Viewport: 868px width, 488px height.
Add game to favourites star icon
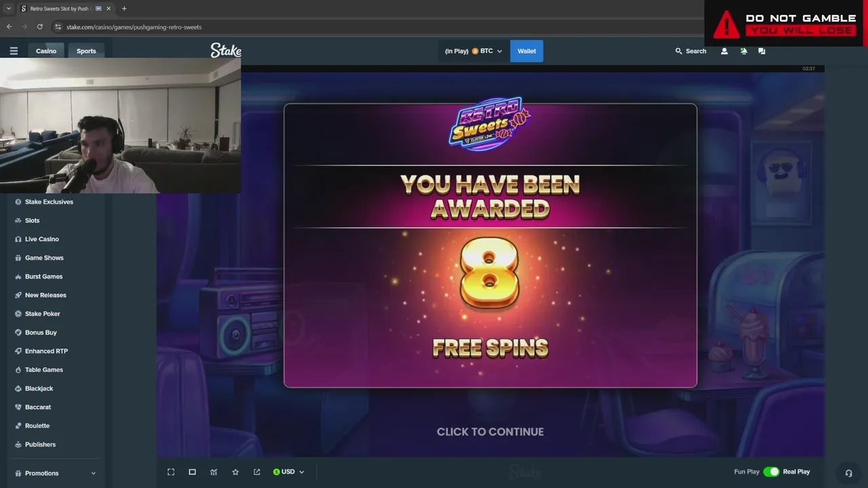235,472
